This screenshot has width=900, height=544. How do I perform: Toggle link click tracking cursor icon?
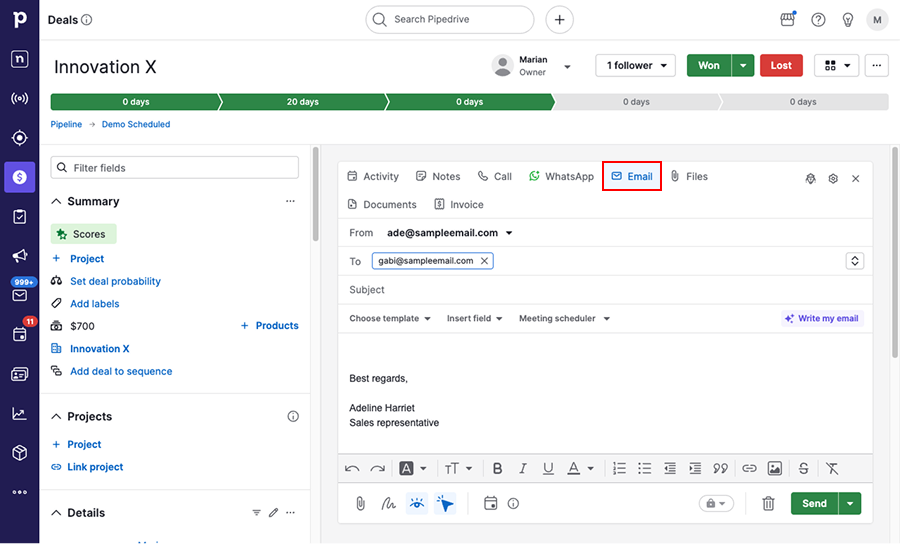tap(445, 504)
